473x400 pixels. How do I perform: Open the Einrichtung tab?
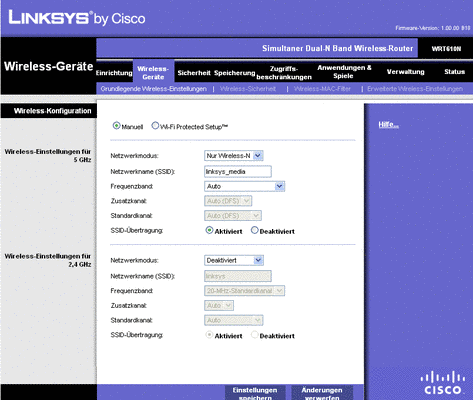coord(114,73)
